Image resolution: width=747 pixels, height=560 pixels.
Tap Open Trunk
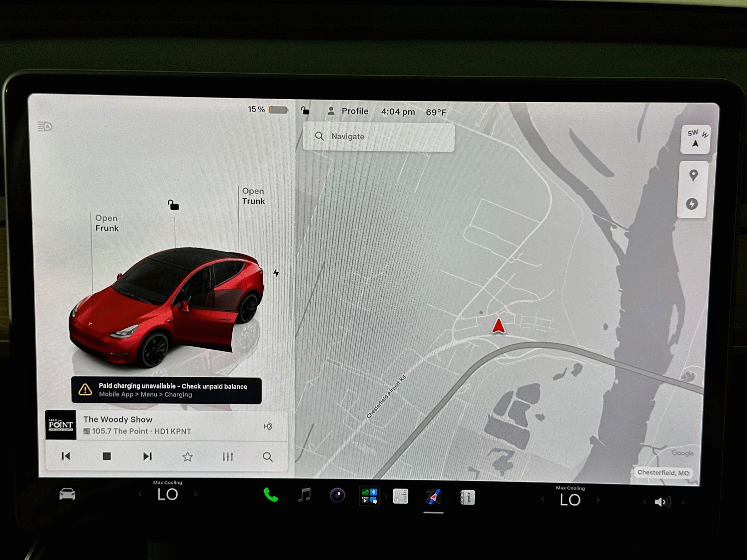coord(253,196)
